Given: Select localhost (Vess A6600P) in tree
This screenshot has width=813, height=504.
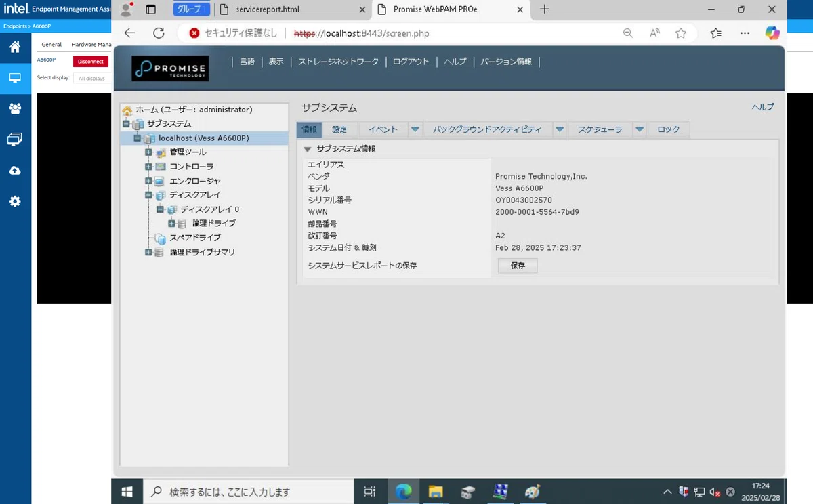Looking at the screenshot, I should 204,138.
